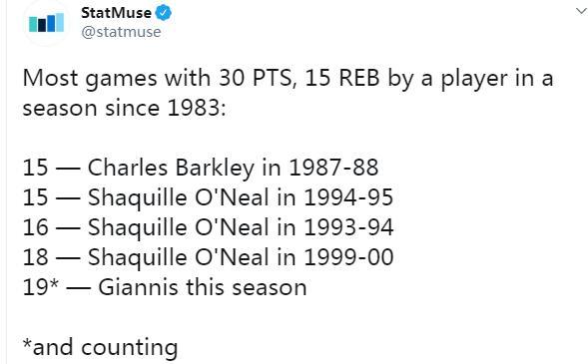This screenshot has width=588, height=364.
Task: Click the "1999-00" season text
Action: [348, 257]
